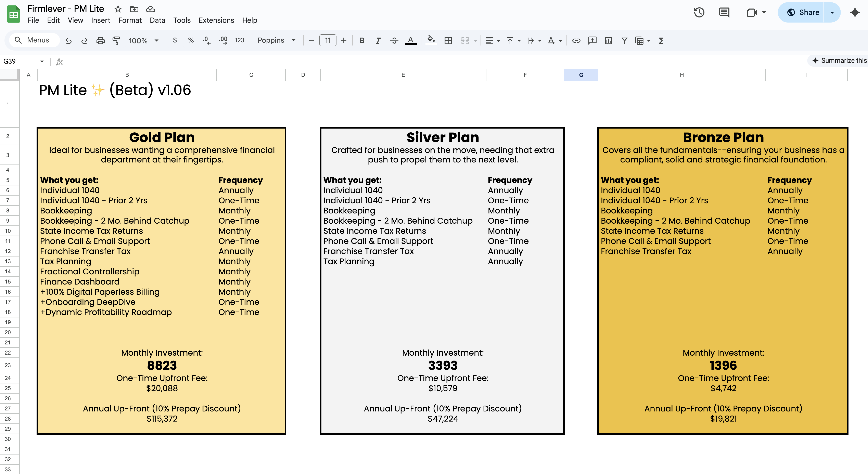Click the print icon
This screenshot has height=474, width=868.
pos(100,41)
